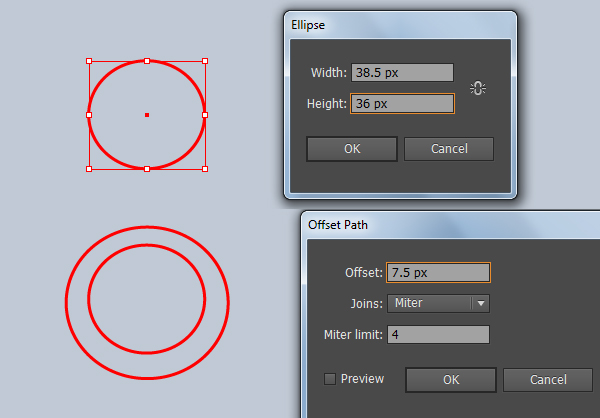Cancel the Offset Path dialog
Image resolution: width=600 pixels, height=418 pixels.
pos(548,380)
